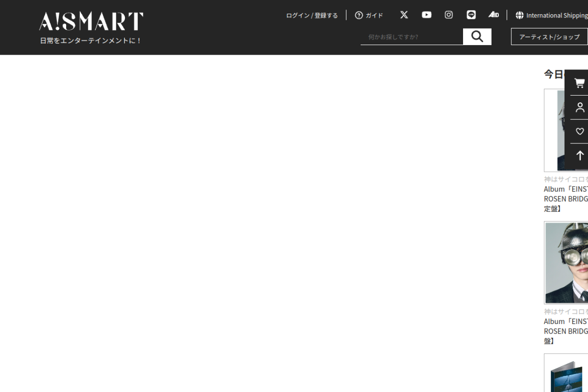The height and width of the screenshot is (392, 588).
Task: Open the X (Twitter) social link
Action: pyautogui.click(x=404, y=15)
